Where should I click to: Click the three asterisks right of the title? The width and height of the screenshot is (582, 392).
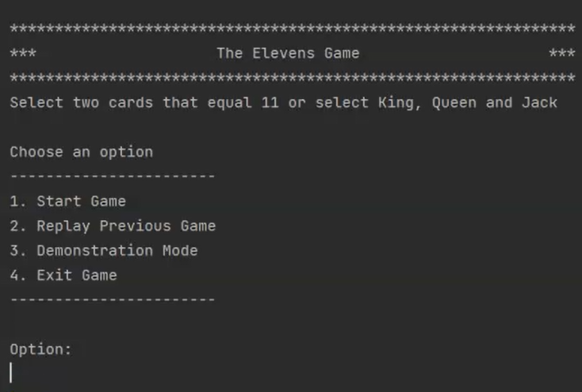[561, 53]
